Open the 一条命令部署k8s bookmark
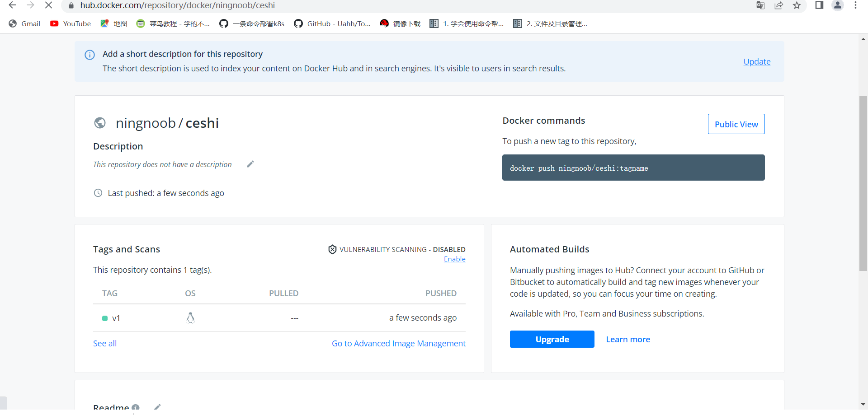868x415 pixels. pyautogui.click(x=252, y=23)
